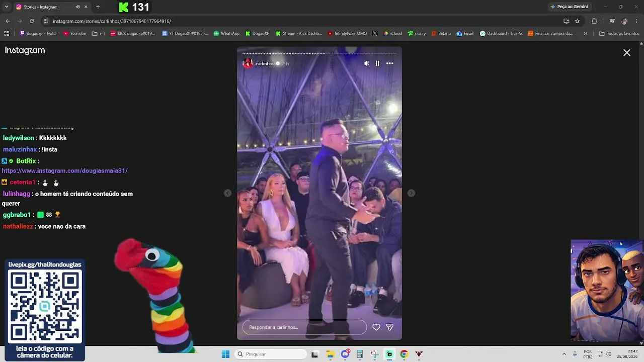
Task: Click the story progress bar
Action: [319, 53]
